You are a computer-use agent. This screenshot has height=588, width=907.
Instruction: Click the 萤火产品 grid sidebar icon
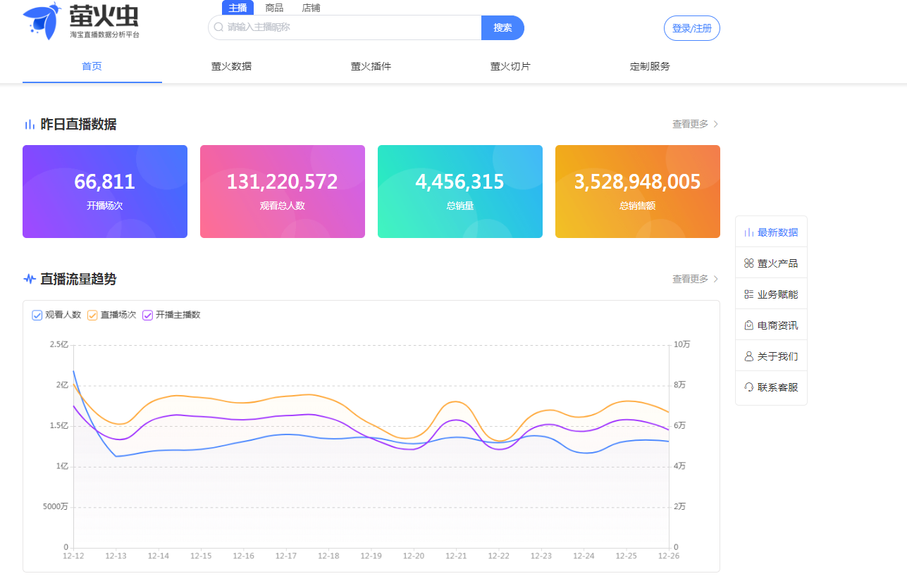click(x=749, y=263)
